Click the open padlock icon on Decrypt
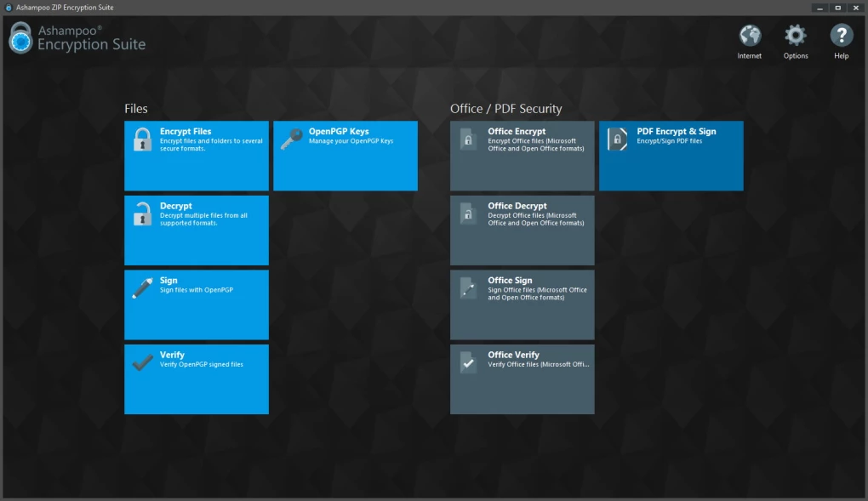 143,214
